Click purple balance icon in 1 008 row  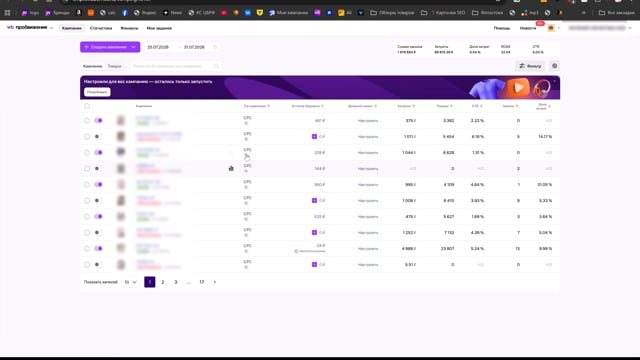point(314,200)
